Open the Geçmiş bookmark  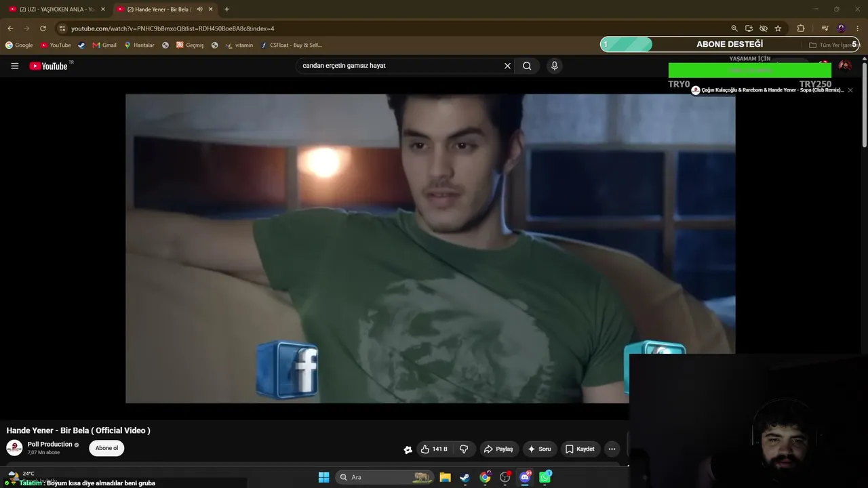coord(190,45)
